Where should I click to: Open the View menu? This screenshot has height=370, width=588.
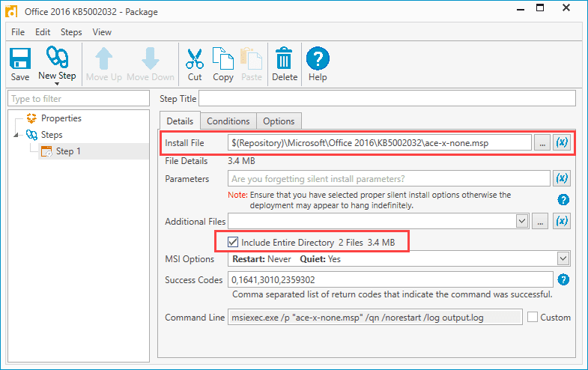pyautogui.click(x=102, y=32)
